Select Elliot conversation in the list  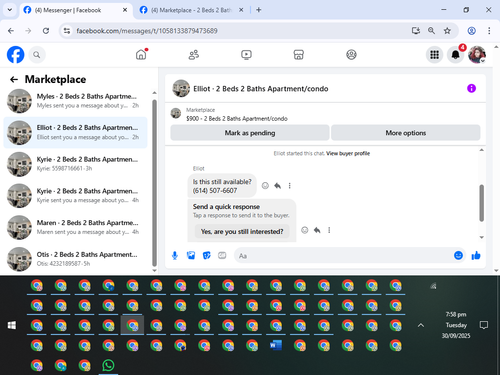(x=75, y=132)
